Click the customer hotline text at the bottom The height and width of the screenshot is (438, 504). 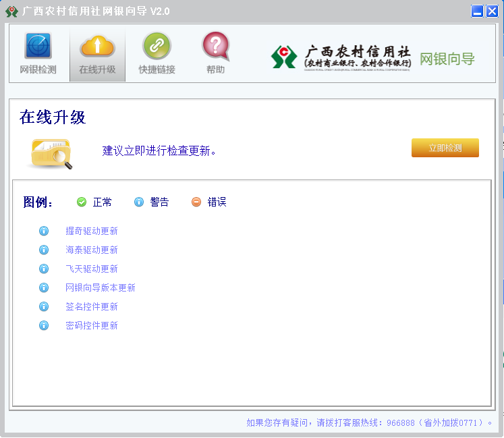370,423
